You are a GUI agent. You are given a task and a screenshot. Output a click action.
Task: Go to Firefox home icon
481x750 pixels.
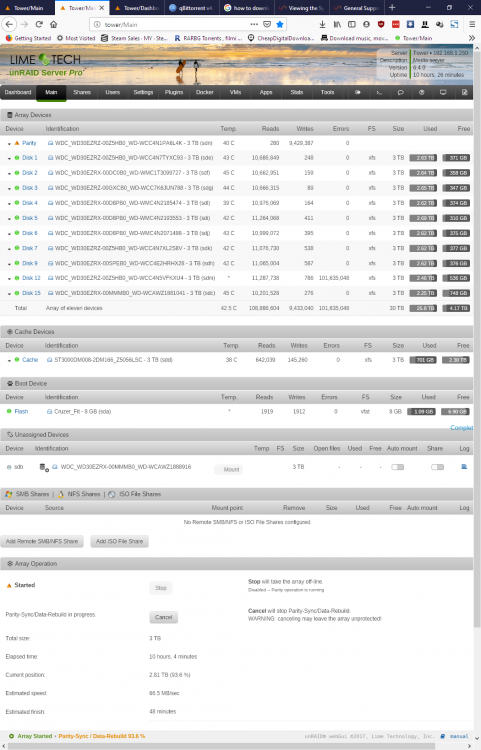pyautogui.click(x=54, y=24)
